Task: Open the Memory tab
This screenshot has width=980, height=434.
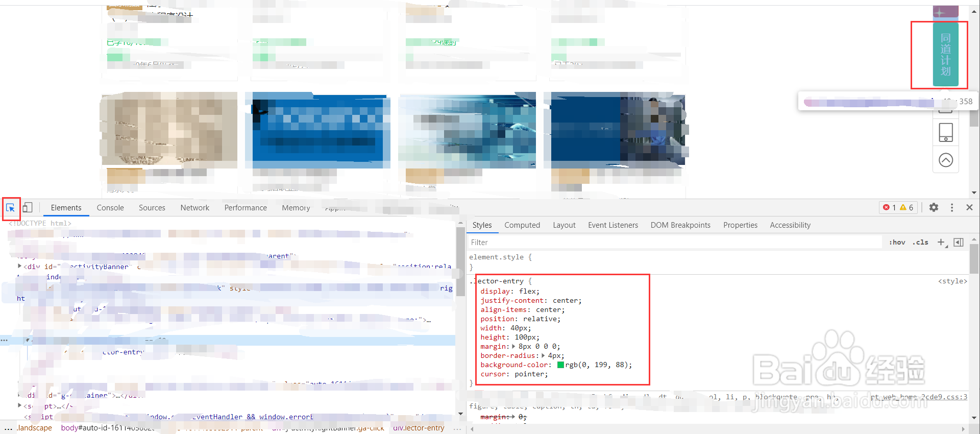Action: click(x=296, y=208)
